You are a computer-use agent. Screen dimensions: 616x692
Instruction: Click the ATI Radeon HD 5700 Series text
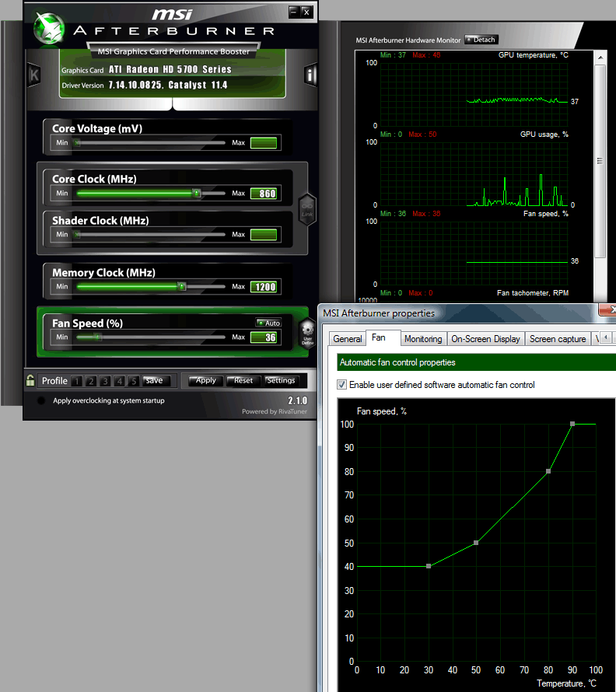click(x=170, y=69)
